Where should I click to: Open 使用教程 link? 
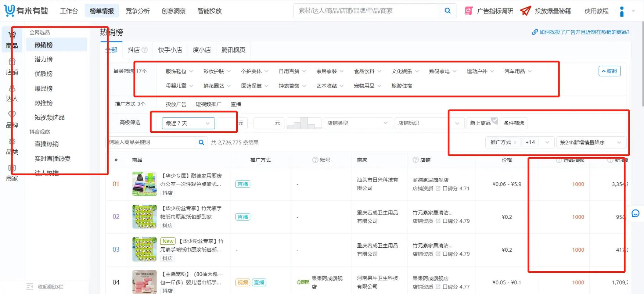(597, 11)
